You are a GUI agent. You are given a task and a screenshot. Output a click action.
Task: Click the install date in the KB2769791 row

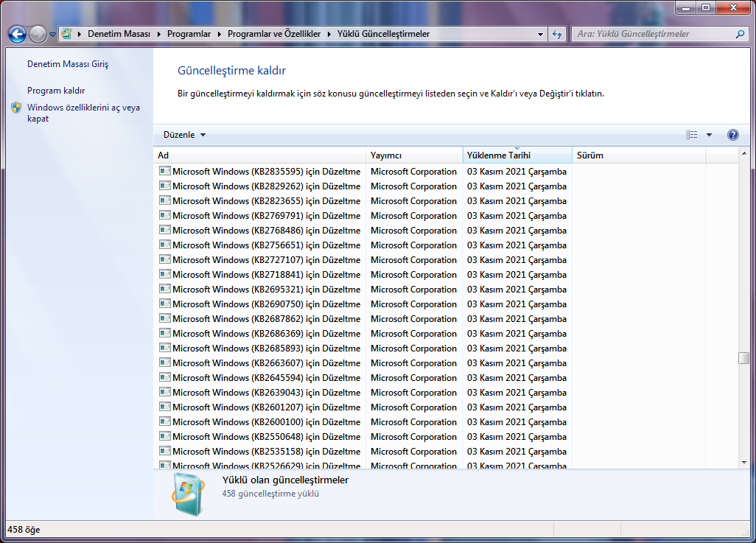(517, 216)
